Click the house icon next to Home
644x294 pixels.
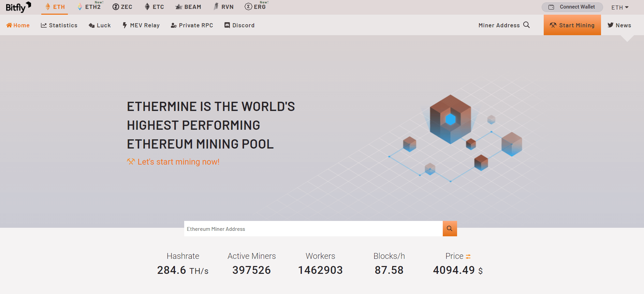(x=9, y=25)
